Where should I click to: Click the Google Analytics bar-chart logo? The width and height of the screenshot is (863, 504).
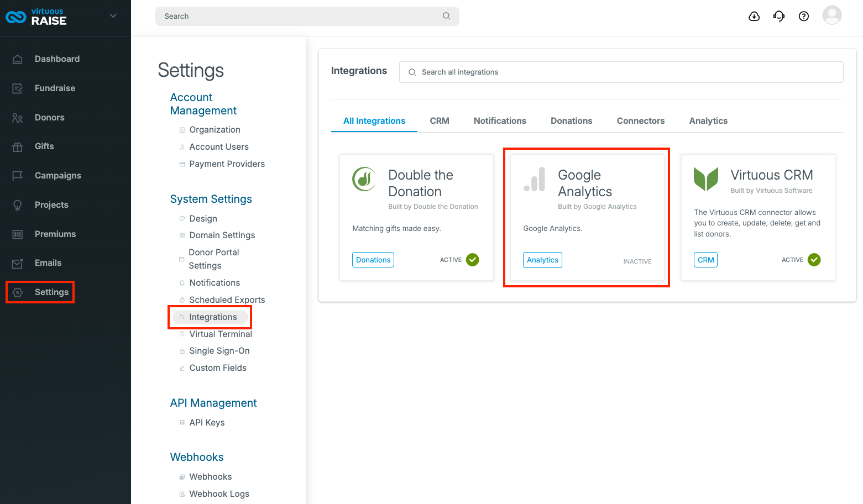535,179
